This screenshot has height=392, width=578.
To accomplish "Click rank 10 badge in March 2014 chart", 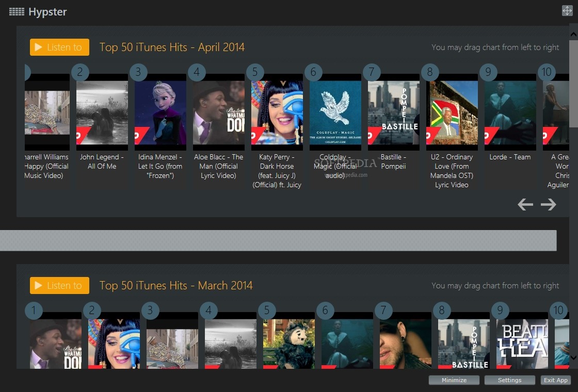I will click(x=558, y=310).
